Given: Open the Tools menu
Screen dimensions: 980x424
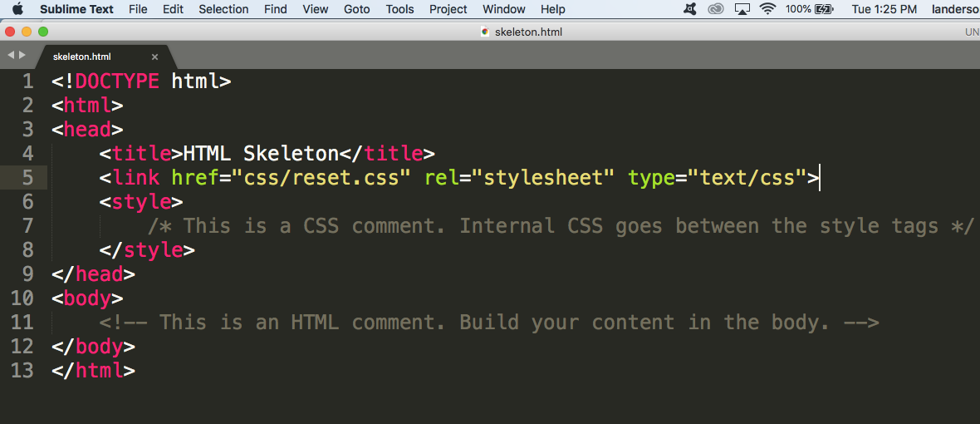Looking at the screenshot, I should tap(399, 9).
